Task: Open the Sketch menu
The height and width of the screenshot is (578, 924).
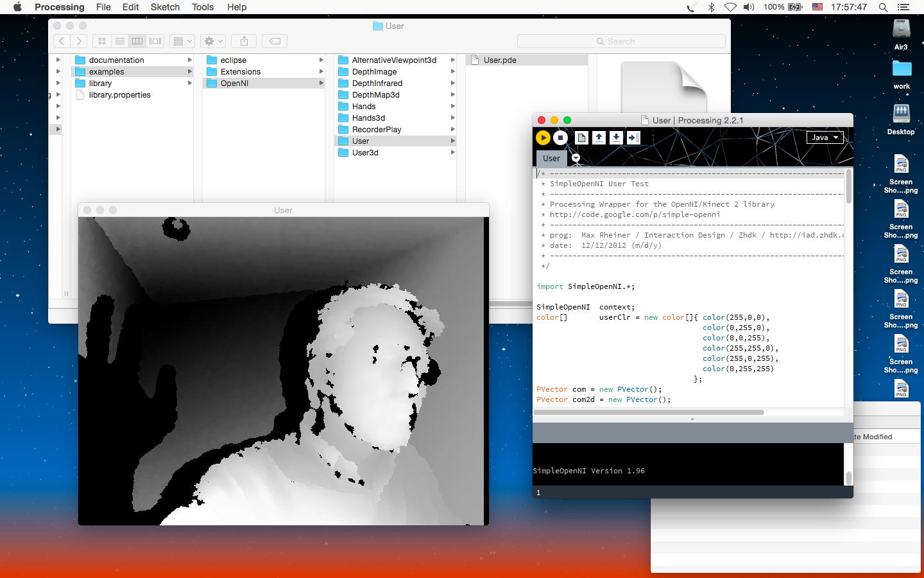Action: [165, 7]
